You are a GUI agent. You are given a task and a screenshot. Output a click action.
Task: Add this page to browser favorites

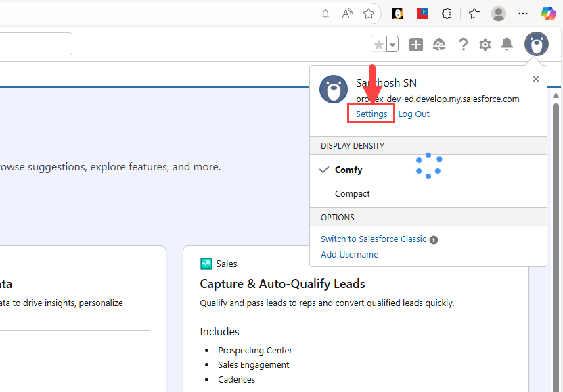tap(369, 14)
